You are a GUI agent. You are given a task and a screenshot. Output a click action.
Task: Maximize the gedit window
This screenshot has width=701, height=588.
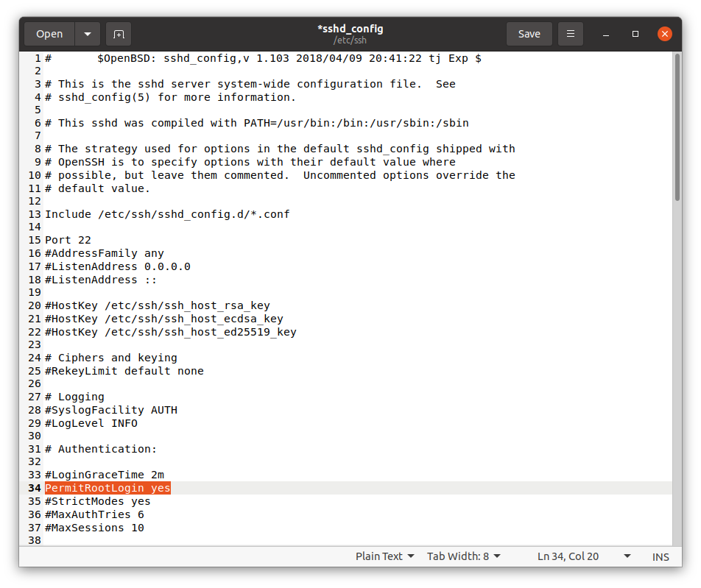(x=635, y=34)
